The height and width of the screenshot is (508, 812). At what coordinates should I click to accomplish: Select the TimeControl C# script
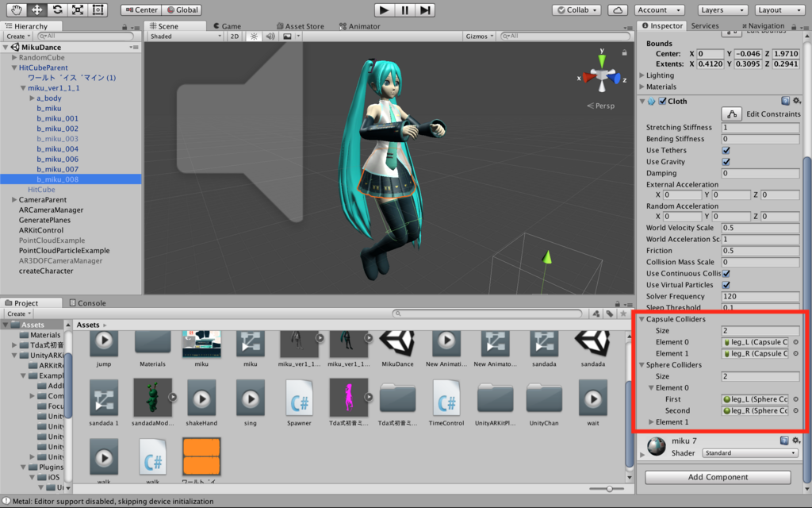point(446,398)
